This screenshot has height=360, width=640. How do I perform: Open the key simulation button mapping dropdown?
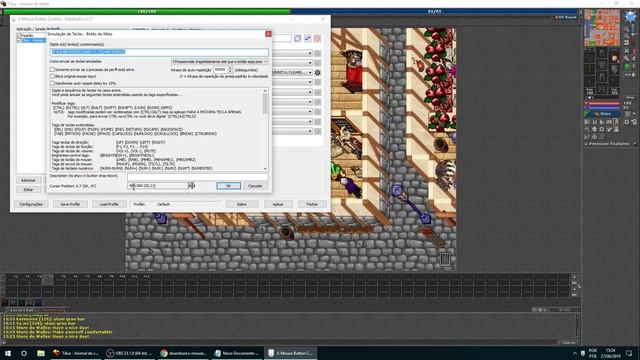[x=292, y=73]
